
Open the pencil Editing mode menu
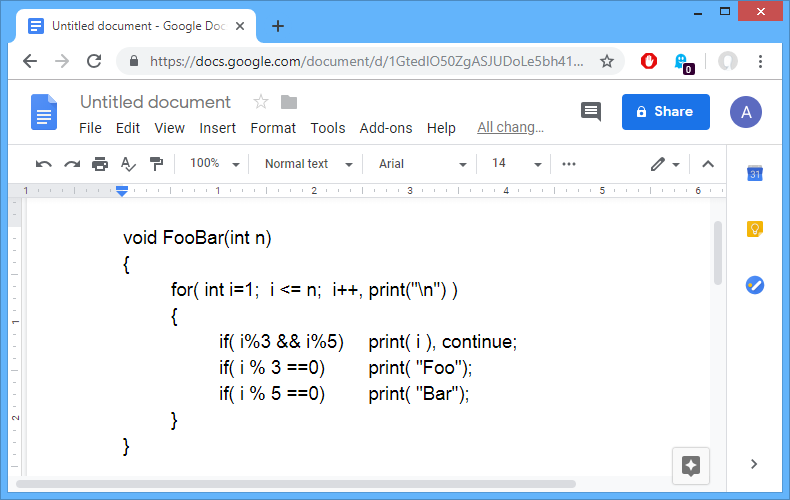tap(665, 164)
